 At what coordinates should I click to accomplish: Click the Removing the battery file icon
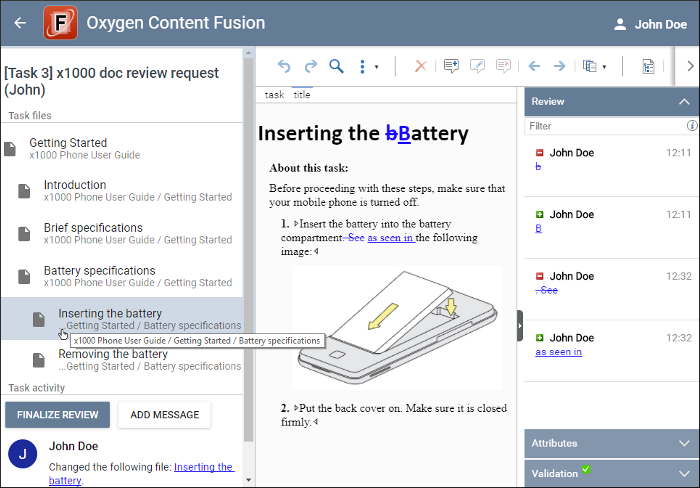[39, 360]
